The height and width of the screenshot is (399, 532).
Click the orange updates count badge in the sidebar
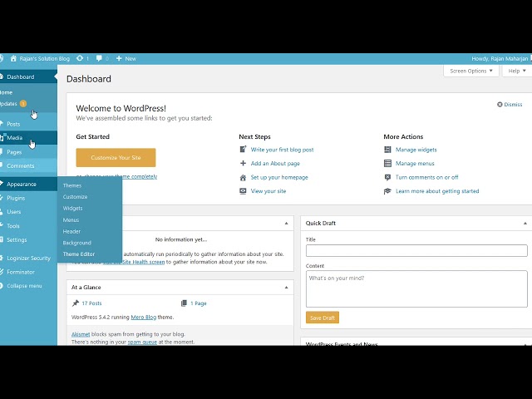(x=23, y=103)
